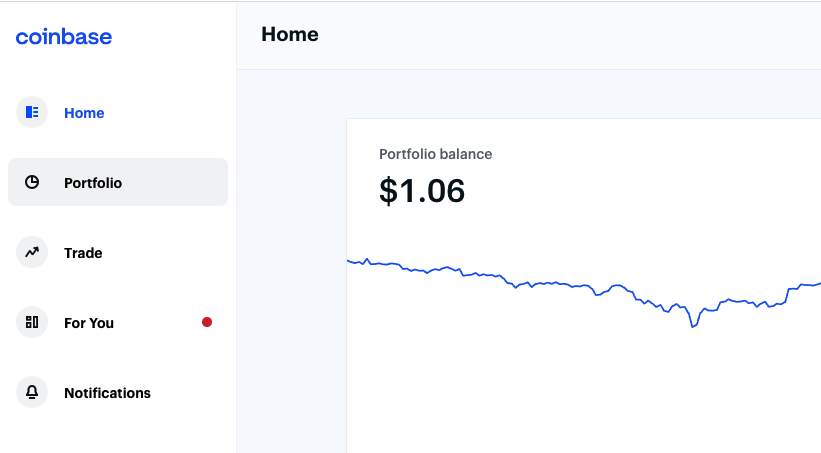This screenshot has width=821, height=453.
Task: Select the Trade text label
Action: pos(83,253)
